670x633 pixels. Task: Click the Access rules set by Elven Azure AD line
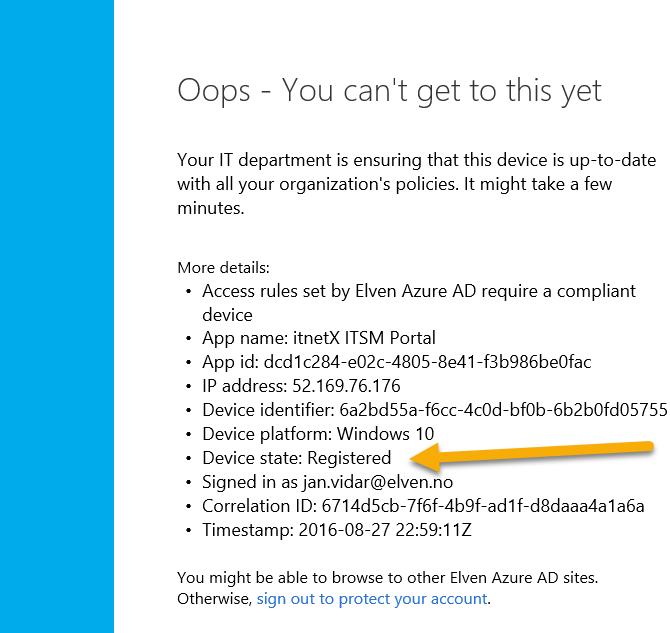coord(419,291)
